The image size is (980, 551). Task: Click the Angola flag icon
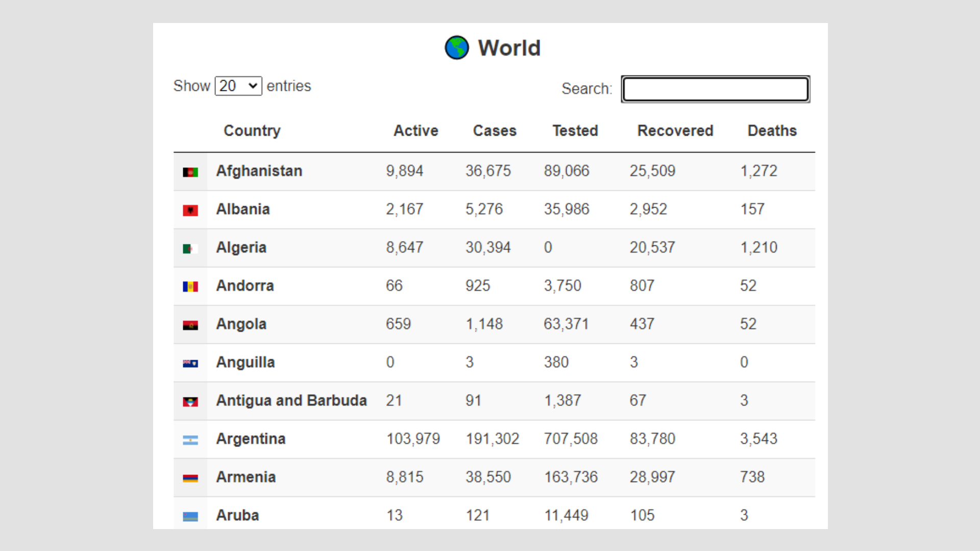190,325
